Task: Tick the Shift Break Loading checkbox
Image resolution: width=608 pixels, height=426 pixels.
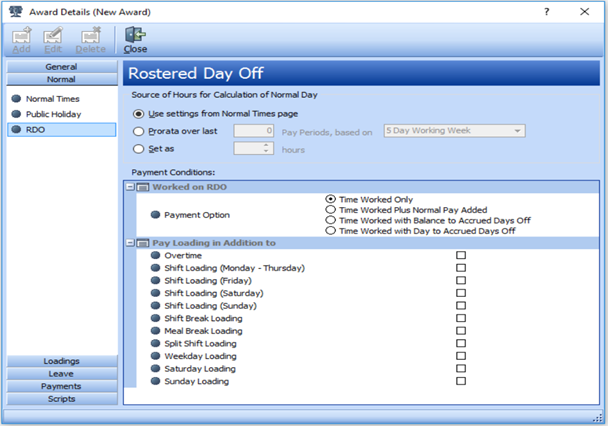Action: pyautogui.click(x=461, y=318)
